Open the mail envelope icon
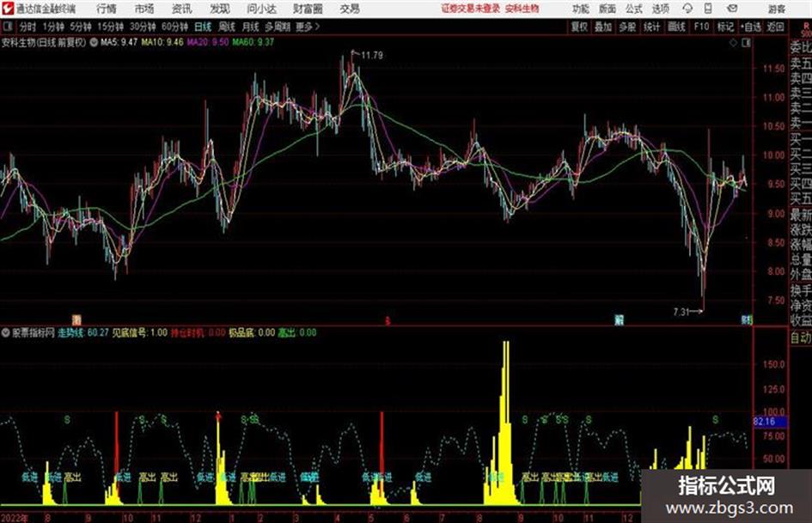The height and width of the screenshot is (523, 812). (732, 9)
